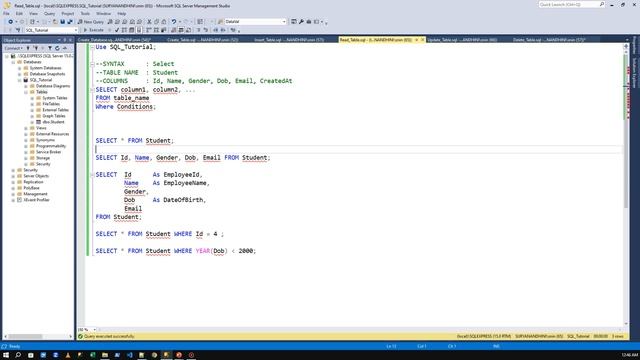Select the Graph Tables folder
This screenshot has width=640, height=360.
pos(54,116)
